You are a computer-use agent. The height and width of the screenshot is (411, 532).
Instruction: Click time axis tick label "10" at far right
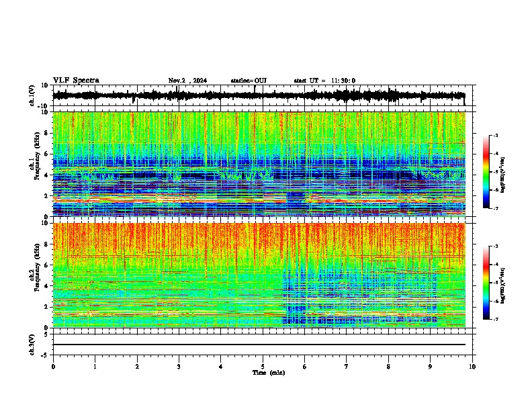click(472, 367)
